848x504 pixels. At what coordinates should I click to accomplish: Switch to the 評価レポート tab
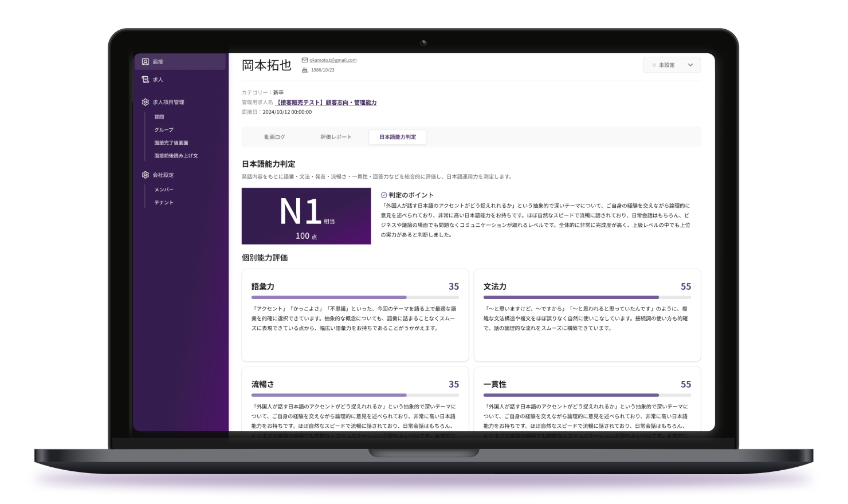[x=336, y=137]
